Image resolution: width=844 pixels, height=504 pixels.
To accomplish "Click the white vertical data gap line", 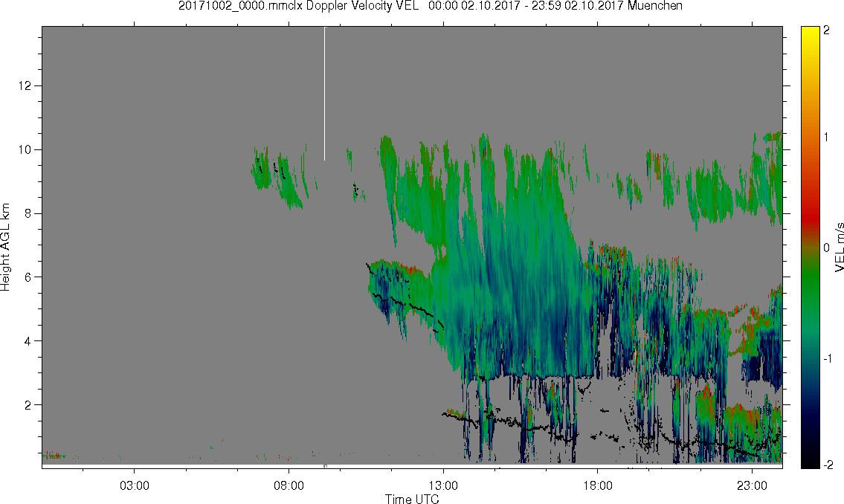I will pos(324,94).
